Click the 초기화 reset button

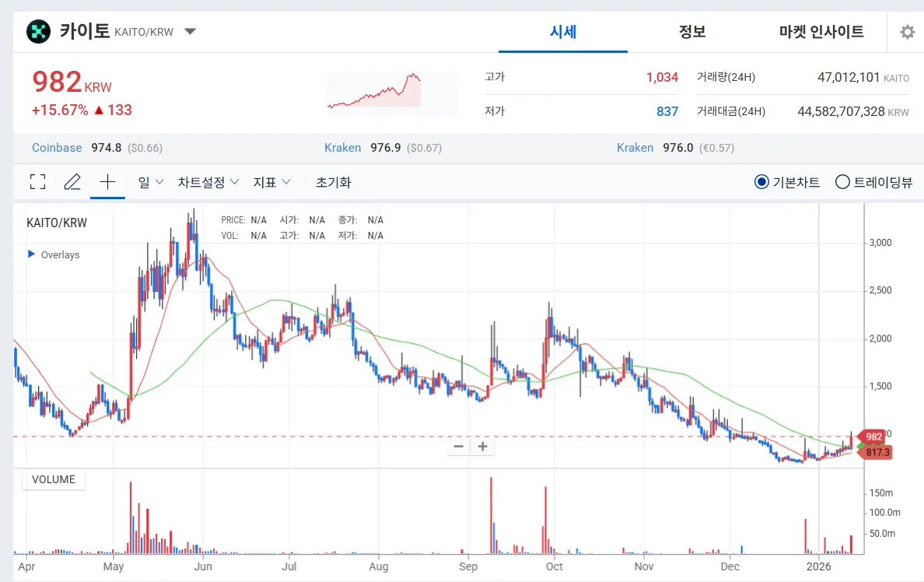pos(334,181)
